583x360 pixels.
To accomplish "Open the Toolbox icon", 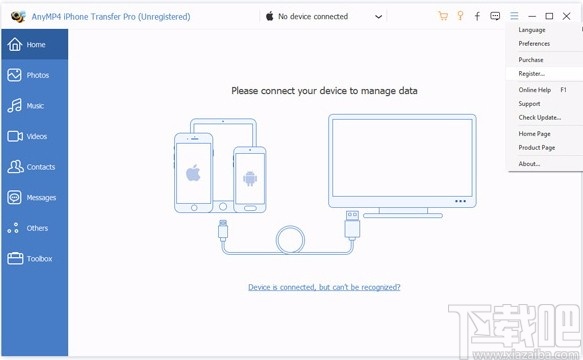I will coord(15,258).
